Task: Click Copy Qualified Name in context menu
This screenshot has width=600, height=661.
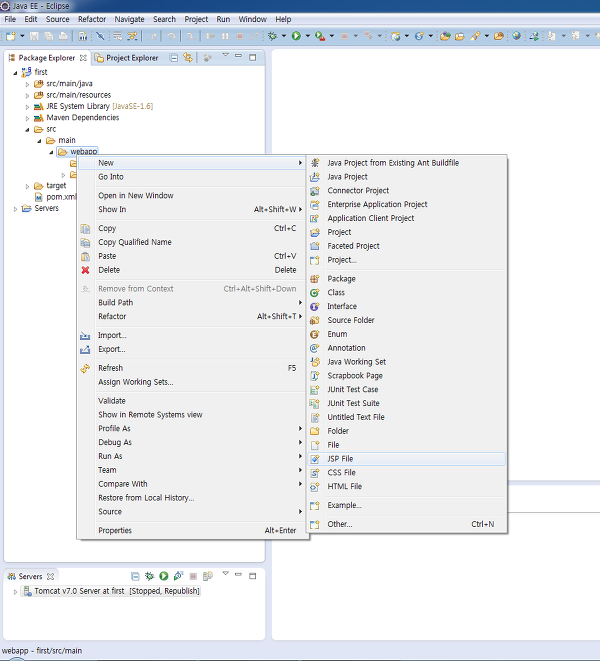Action: (x=192, y=242)
